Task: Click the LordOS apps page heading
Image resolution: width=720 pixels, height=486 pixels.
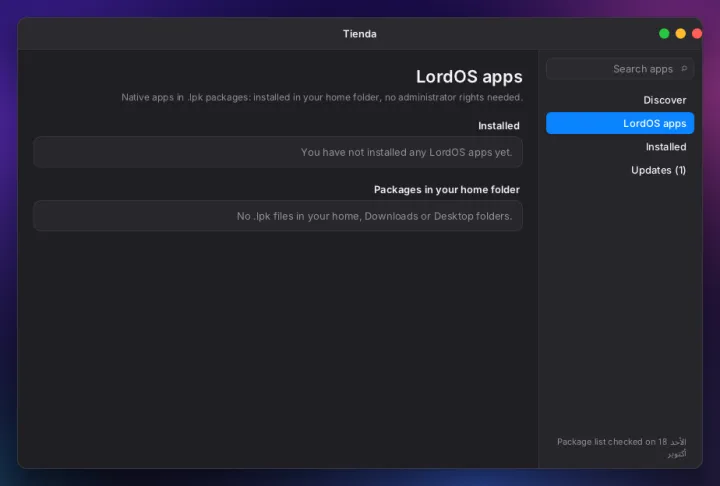Action: tap(469, 77)
